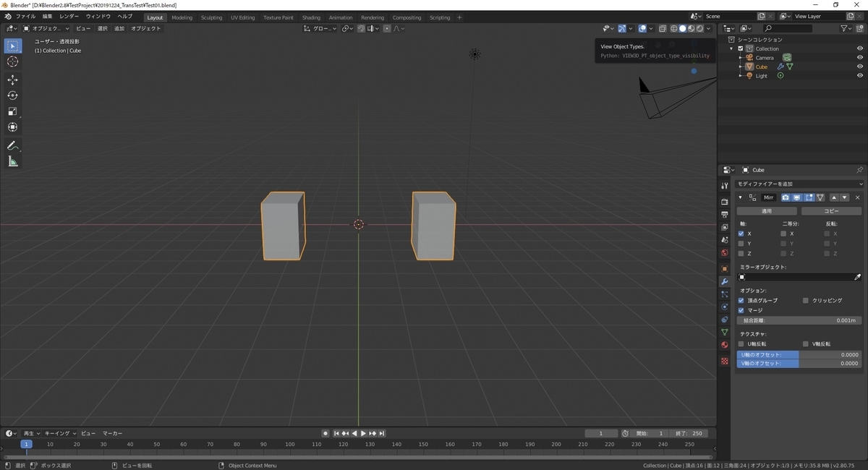This screenshot has height=470, width=868.
Task: Select the Scale tool
Action: (12, 111)
